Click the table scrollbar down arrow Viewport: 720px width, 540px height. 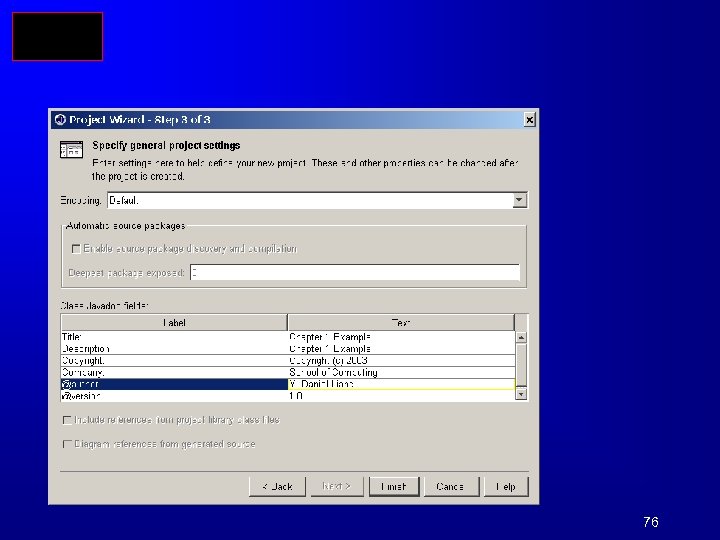[521, 394]
